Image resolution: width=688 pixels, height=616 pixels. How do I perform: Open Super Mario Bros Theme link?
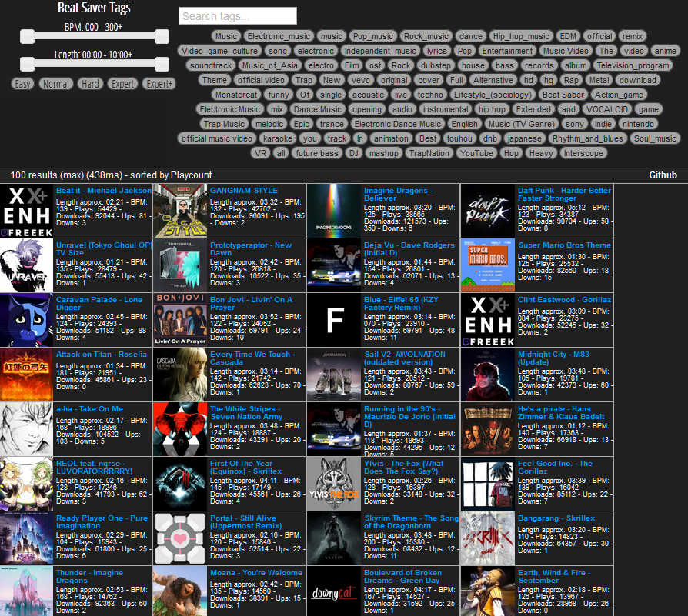564,245
